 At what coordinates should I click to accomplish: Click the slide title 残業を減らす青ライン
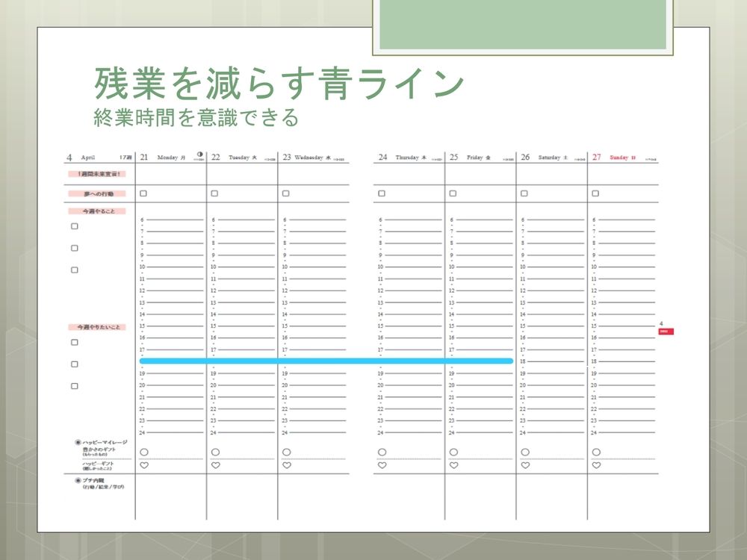279,84
